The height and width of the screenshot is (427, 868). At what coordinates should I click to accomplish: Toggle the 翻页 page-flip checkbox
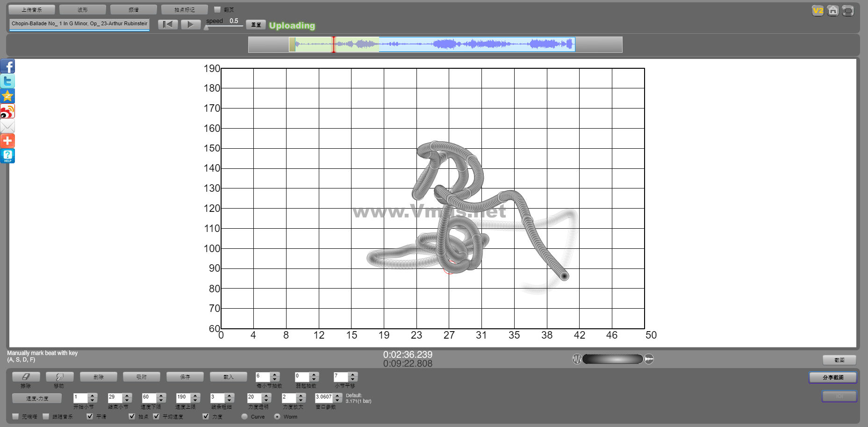[217, 9]
